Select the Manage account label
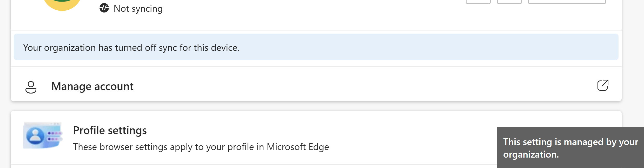This screenshot has width=644, height=168. pos(92,86)
